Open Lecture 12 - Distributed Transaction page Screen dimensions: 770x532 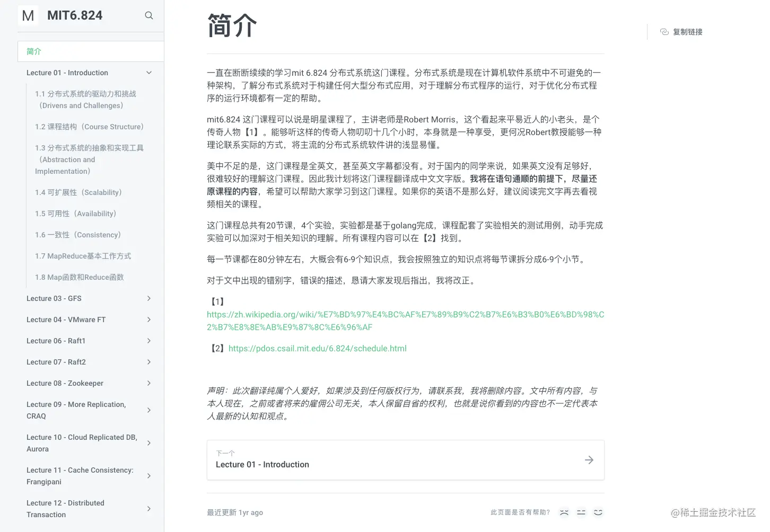click(66, 509)
